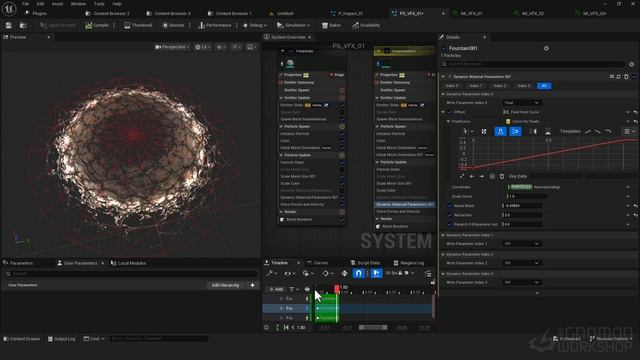Open the Simulation dropdown
Screen dimensions: 640x360
(293, 25)
